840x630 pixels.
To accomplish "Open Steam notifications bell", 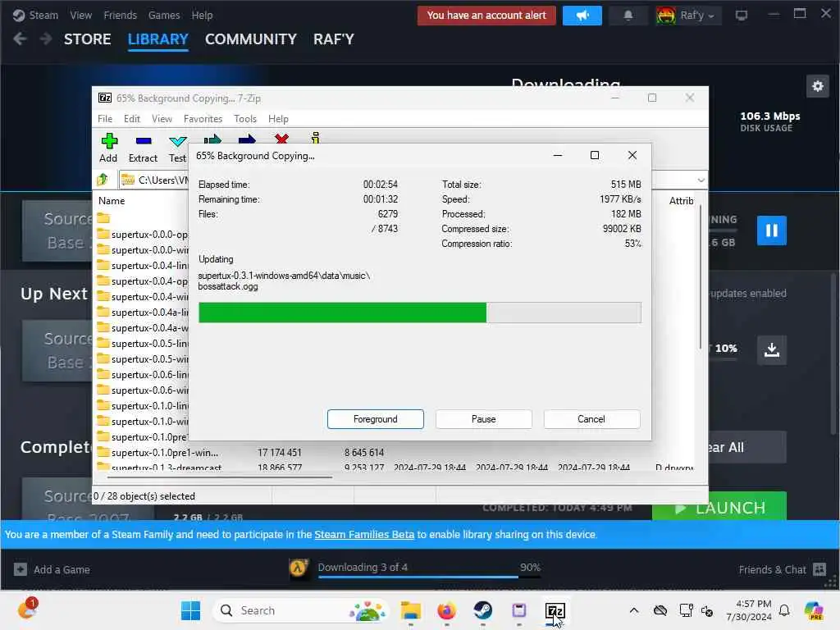I will pyautogui.click(x=628, y=16).
